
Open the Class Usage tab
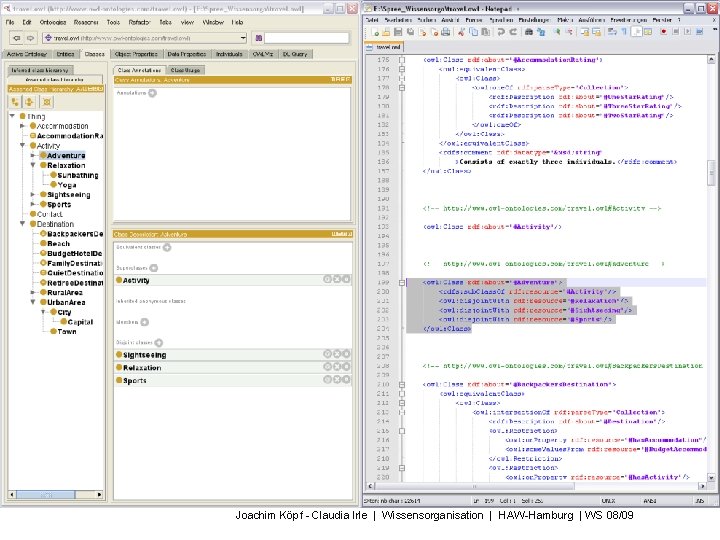click(185, 70)
